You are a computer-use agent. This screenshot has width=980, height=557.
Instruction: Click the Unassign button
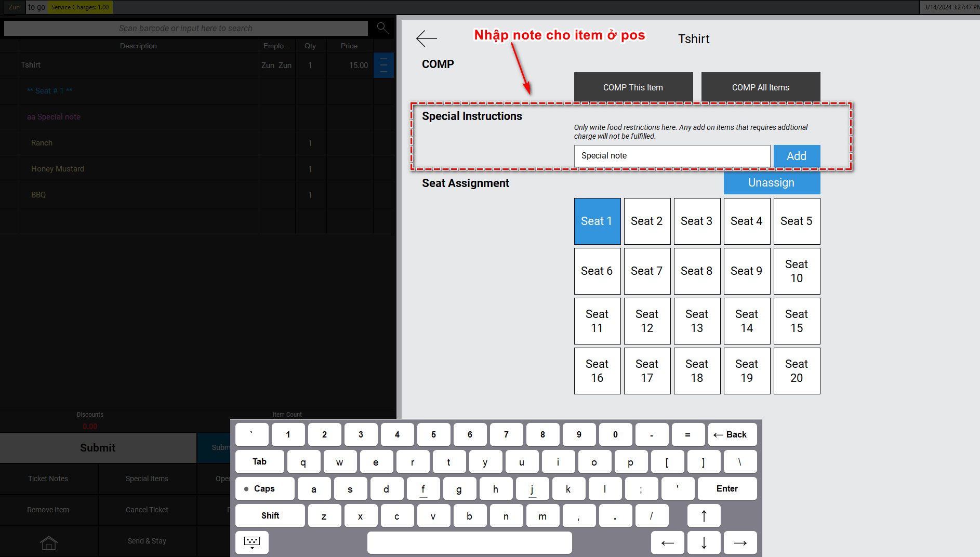772,183
